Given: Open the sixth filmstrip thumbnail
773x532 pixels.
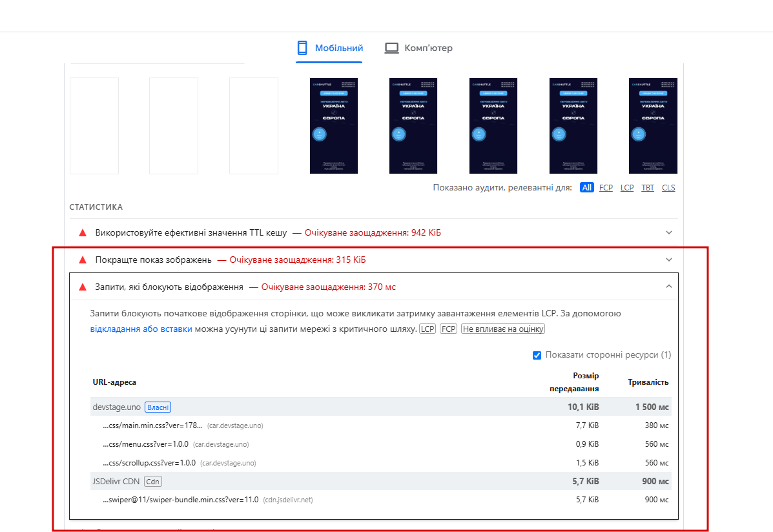Looking at the screenshot, I should tap(493, 126).
